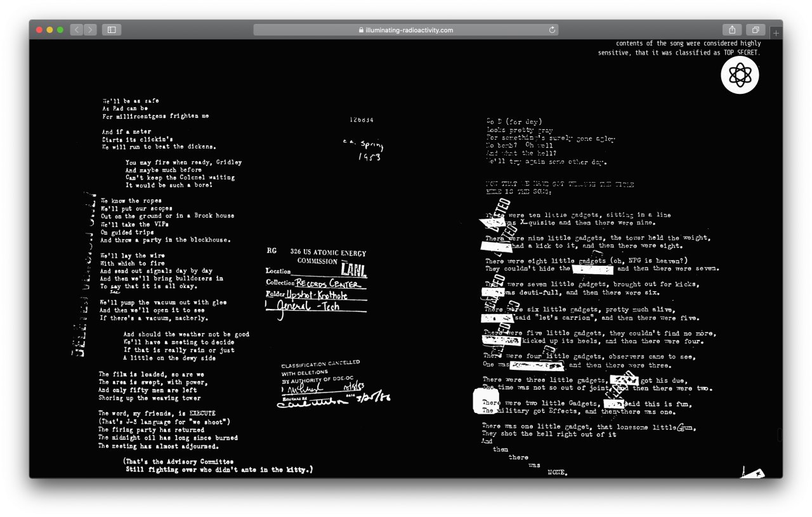The image size is (812, 517).
Task: Click the line 'The film is loaded, so are we'
Action: coord(151,374)
